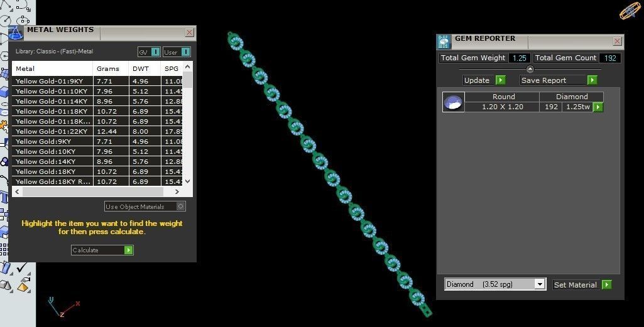Click green arrow on the 1.25tw gem row

coord(598,107)
